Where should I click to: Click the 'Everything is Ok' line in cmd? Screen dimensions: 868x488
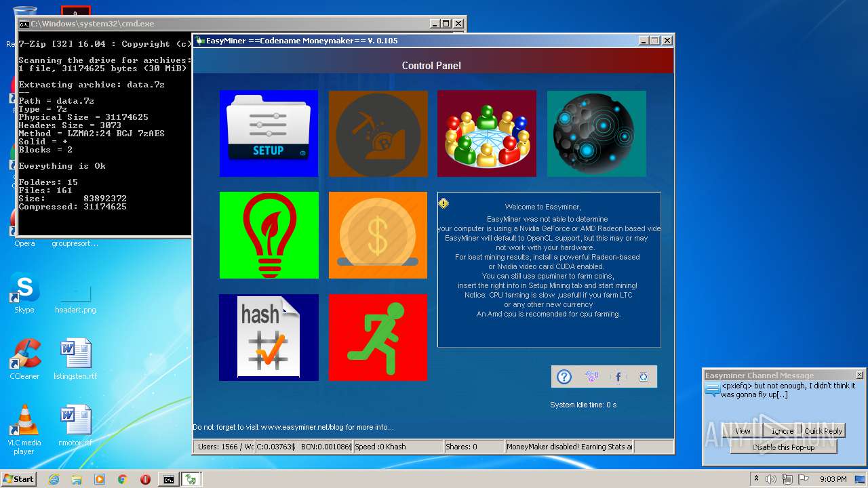(x=62, y=166)
